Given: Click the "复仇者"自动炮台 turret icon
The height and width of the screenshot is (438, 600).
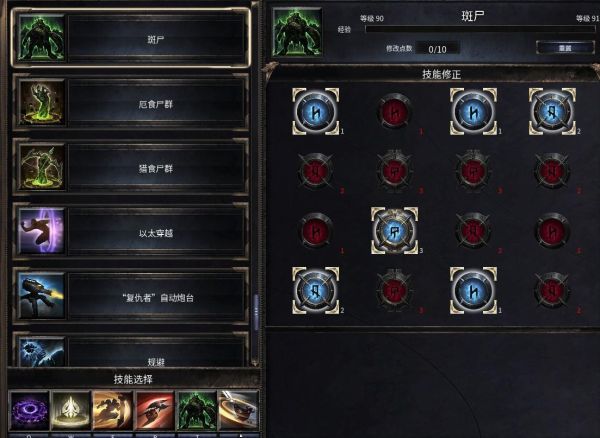Looking at the screenshot, I should [41, 296].
